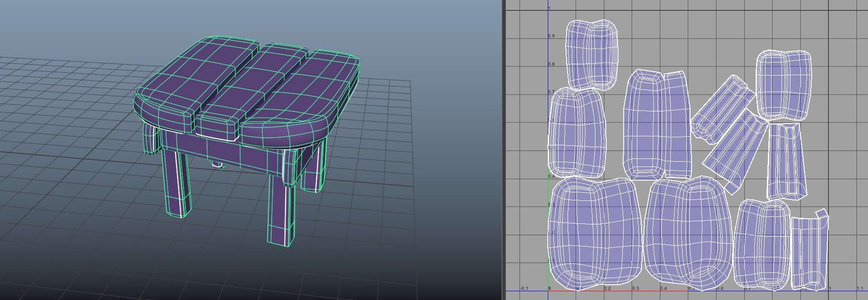Click the 0.2 label on the U axis
Image resolution: width=868 pixels, height=300 pixels.
[x=607, y=288]
